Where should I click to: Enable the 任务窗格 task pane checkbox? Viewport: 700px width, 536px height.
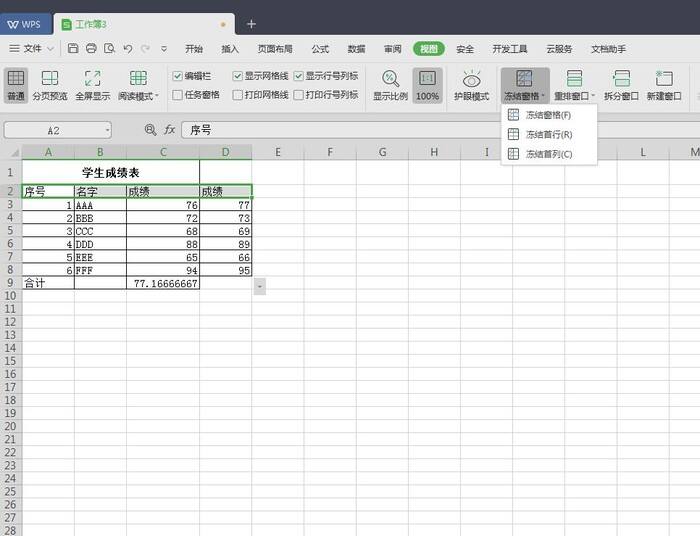pyautogui.click(x=178, y=95)
